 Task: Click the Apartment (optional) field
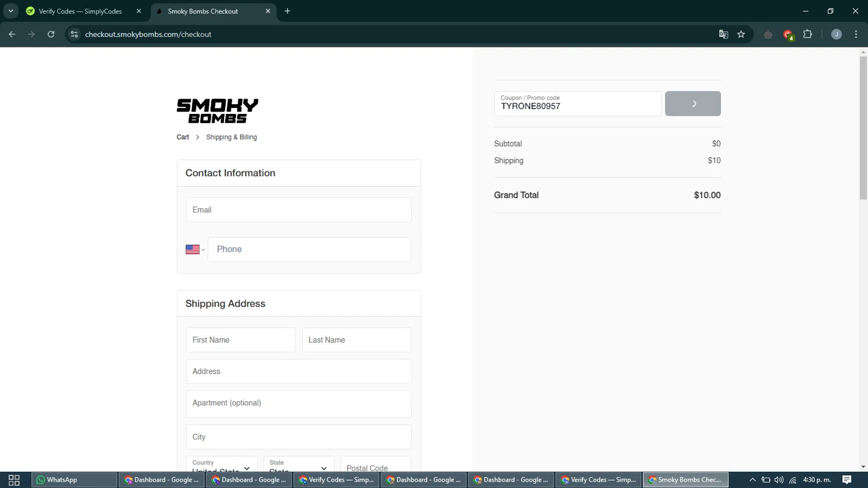coord(299,404)
